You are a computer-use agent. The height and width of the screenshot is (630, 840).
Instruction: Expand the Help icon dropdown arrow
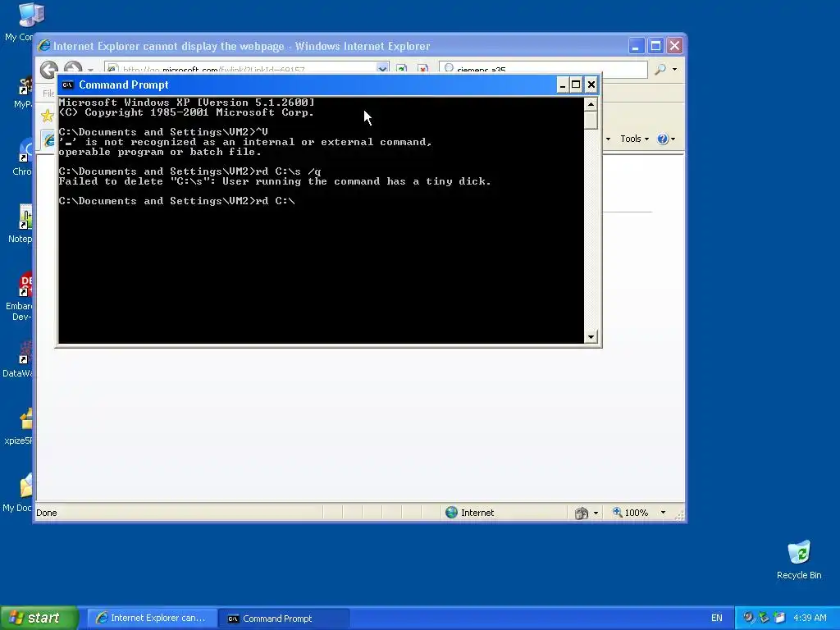[673, 139]
